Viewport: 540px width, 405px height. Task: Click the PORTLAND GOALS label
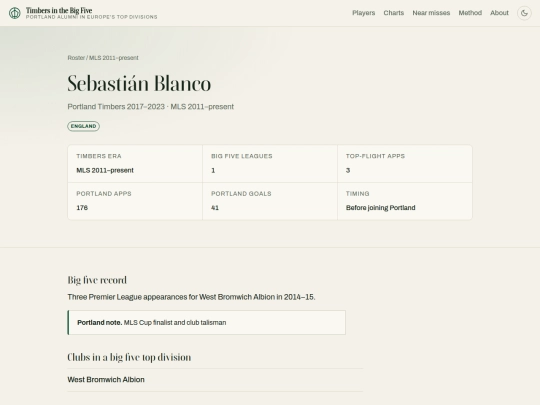[241, 194]
